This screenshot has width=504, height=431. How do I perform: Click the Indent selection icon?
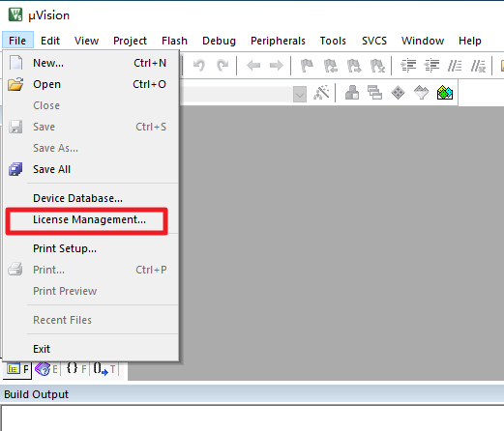(408, 66)
